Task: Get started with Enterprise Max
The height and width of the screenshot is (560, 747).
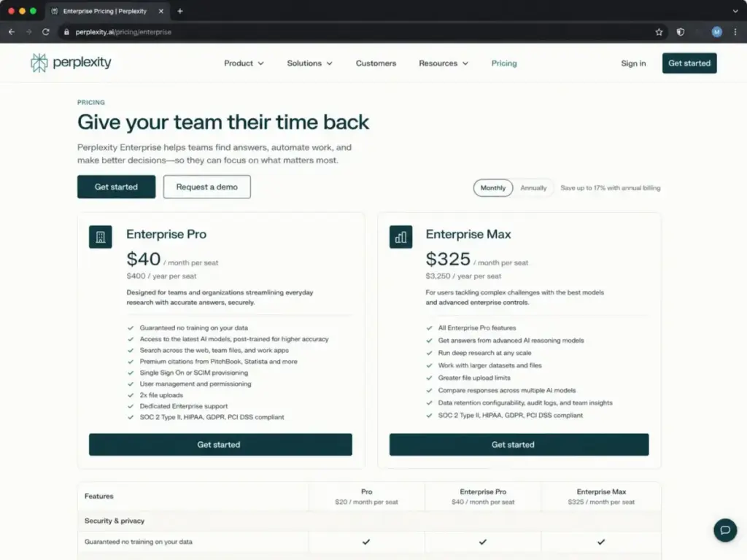Action: pos(519,444)
